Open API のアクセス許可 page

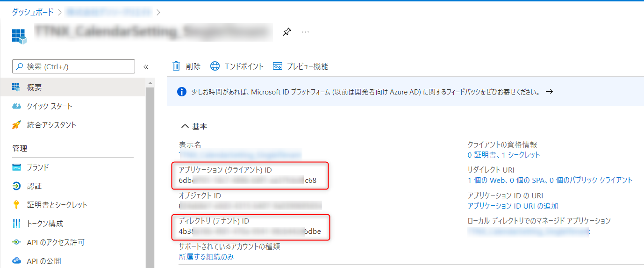coord(56,242)
